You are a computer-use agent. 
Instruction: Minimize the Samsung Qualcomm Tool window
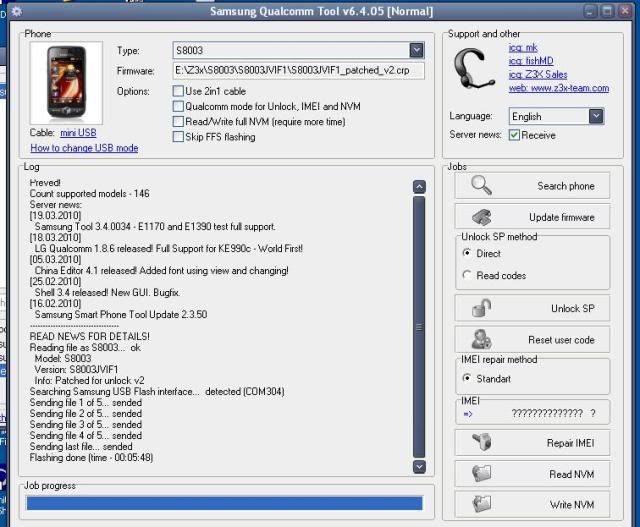point(590,11)
